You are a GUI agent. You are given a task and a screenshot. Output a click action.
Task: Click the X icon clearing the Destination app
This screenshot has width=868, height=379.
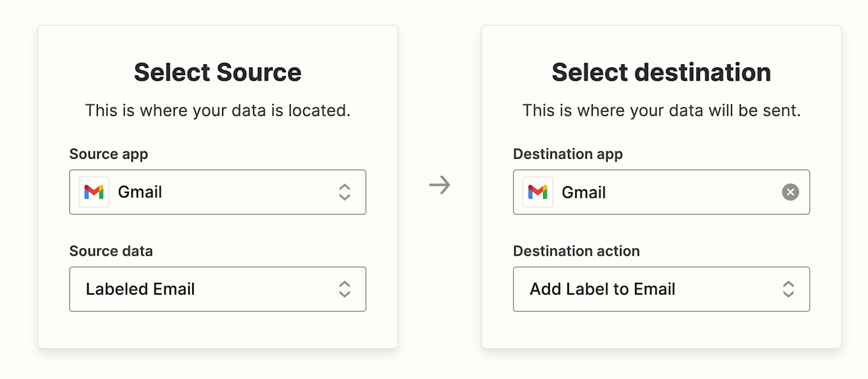pyautogui.click(x=790, y=192)
